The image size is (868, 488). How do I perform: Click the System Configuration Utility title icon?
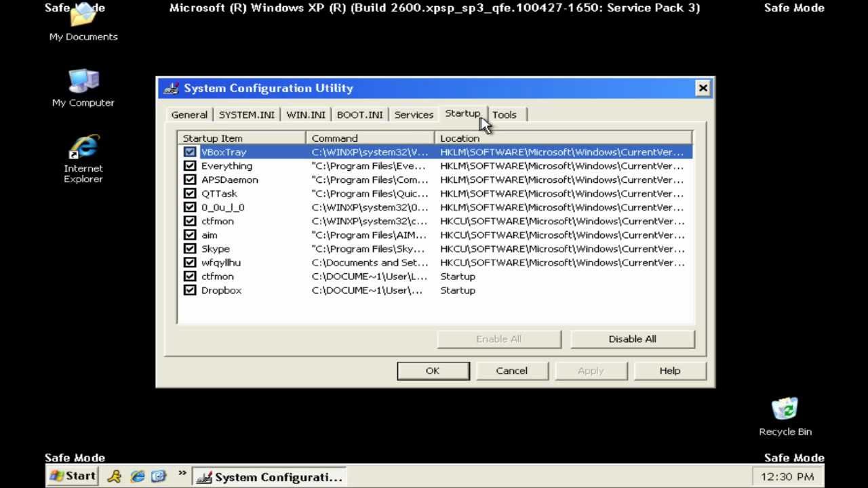pyautogui.click(x=172, y=88)
